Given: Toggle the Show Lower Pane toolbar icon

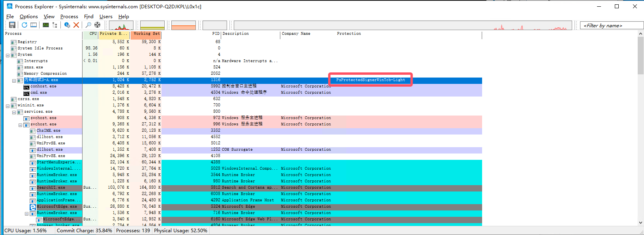Looking at the screenshot, I should pos(34,25).
